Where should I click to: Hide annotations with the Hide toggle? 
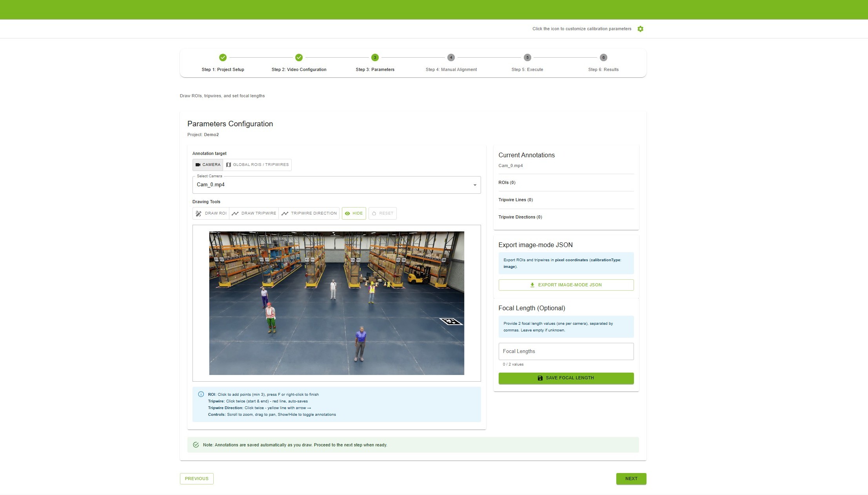pos(354,213)
